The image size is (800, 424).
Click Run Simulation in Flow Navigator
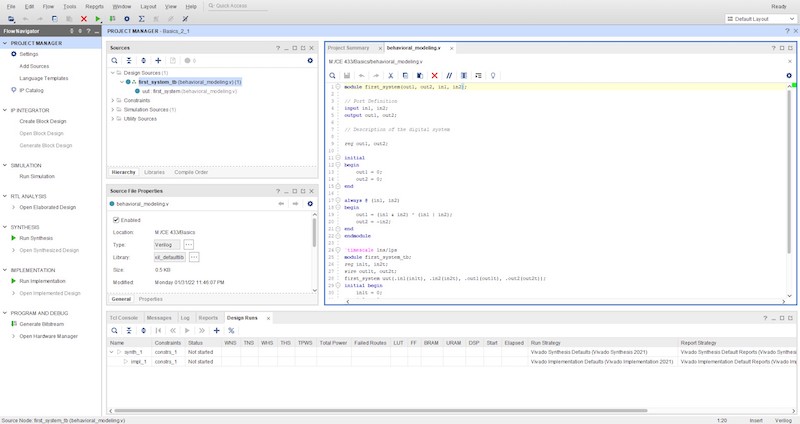37,176
